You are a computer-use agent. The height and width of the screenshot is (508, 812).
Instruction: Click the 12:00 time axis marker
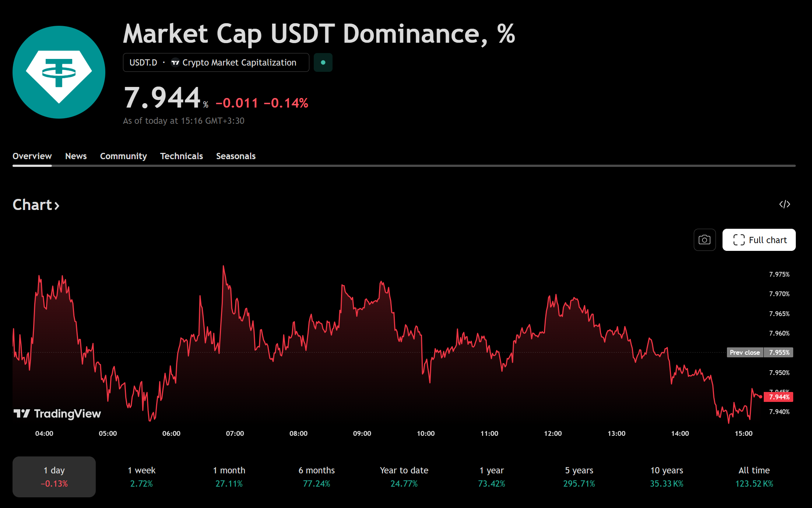pyautogui.click(x=553, y=434)
